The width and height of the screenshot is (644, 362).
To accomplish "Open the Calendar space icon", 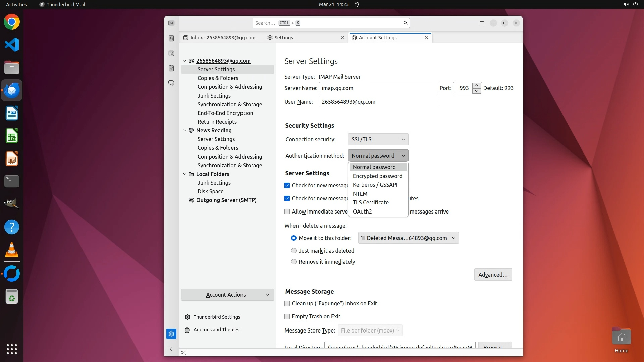I will (171, 53).
